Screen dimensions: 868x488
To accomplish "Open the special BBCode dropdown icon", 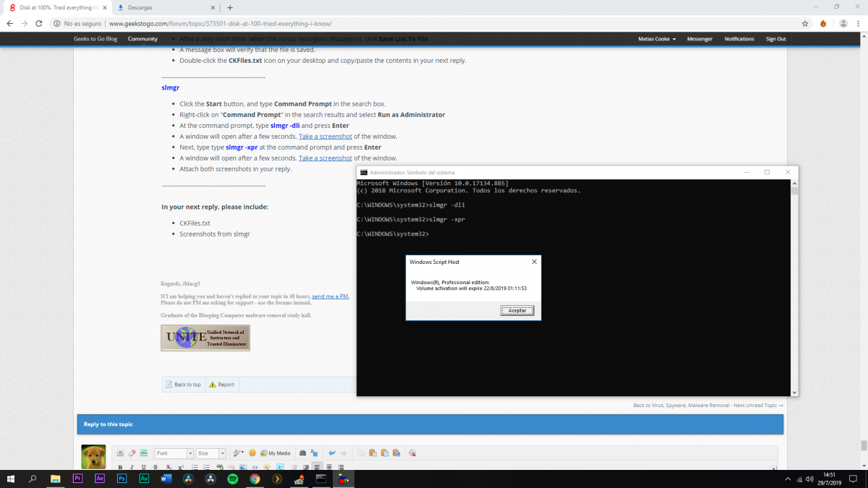I will click(x=238, y=453).
